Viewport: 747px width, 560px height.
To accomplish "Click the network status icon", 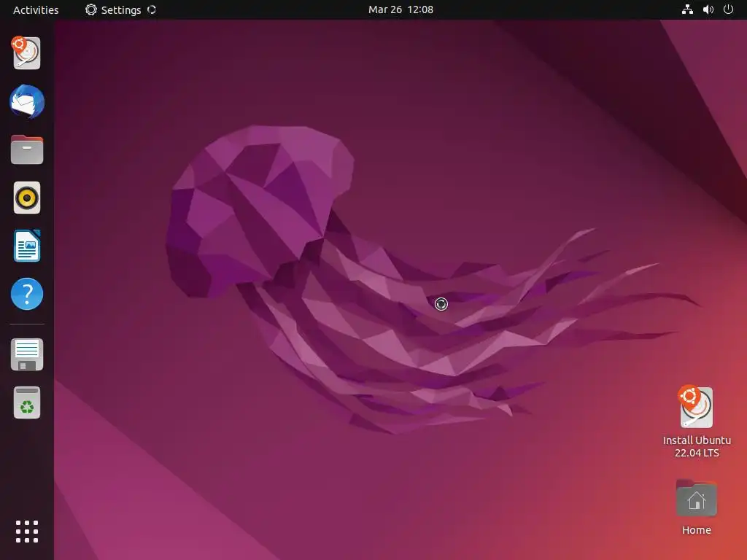I will tap(687, 9).
